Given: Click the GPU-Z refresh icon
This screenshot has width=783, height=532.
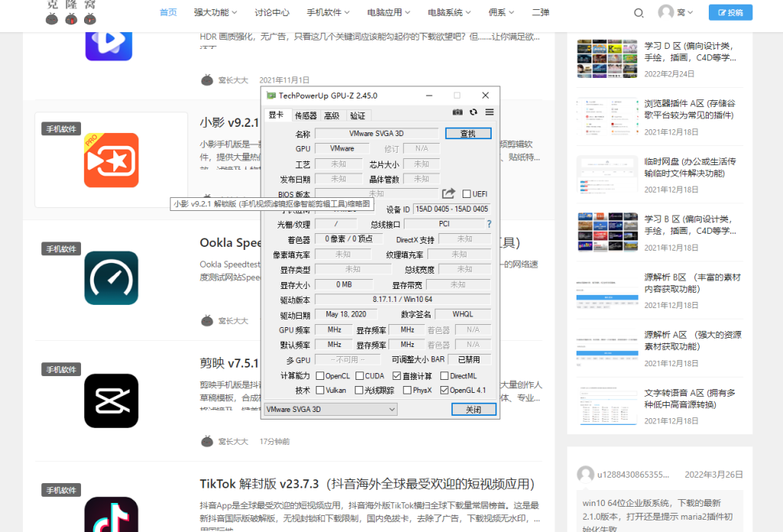Looking at the screenshot, I should 473,112.
